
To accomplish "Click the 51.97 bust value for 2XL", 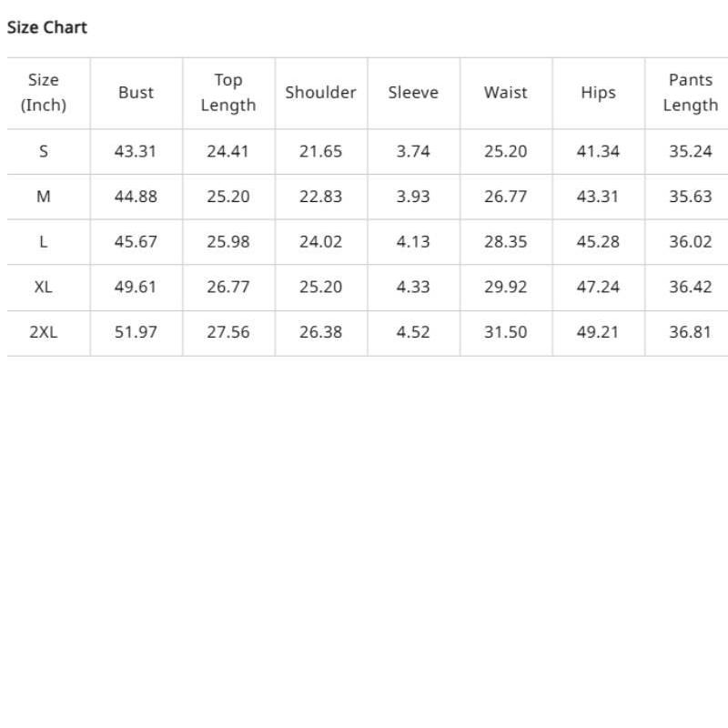I will [136, 332].
